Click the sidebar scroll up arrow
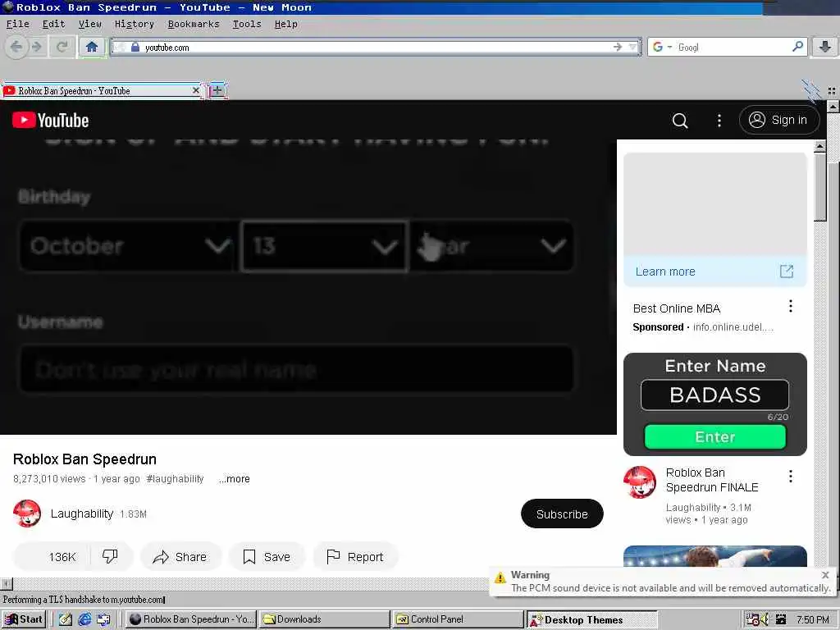 [x=819, y=146]
